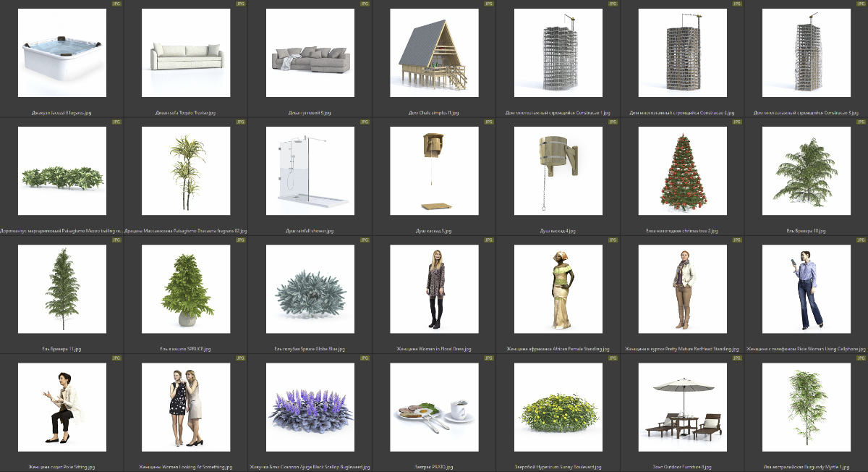The height and width of the screenshot is (472, 868).
Task: Select the jacuzzi bathtub thumbnail
Action: 62,53
